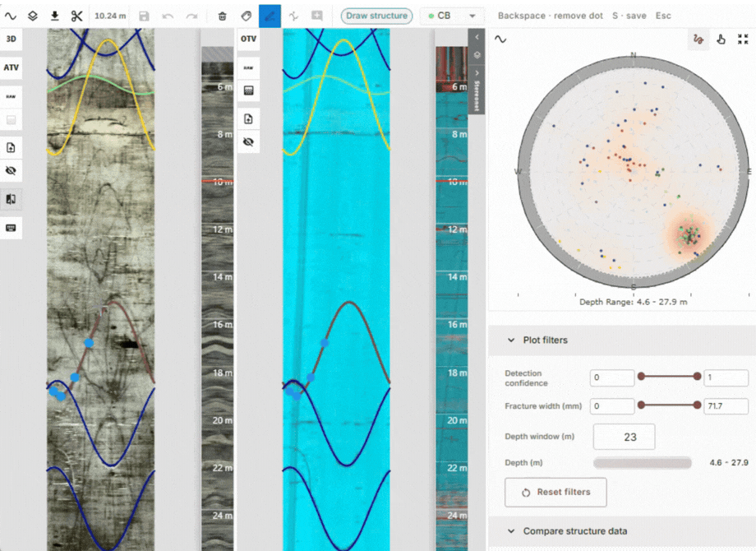Click the download icon in top toolbar
The height and width of the screenshot is (551, 756).
pos(54,16)
